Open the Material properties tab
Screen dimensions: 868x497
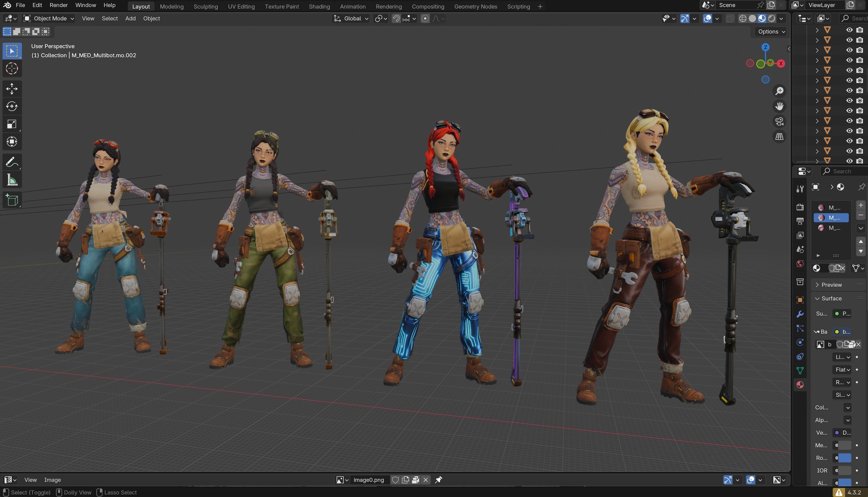tap(800, 384)
